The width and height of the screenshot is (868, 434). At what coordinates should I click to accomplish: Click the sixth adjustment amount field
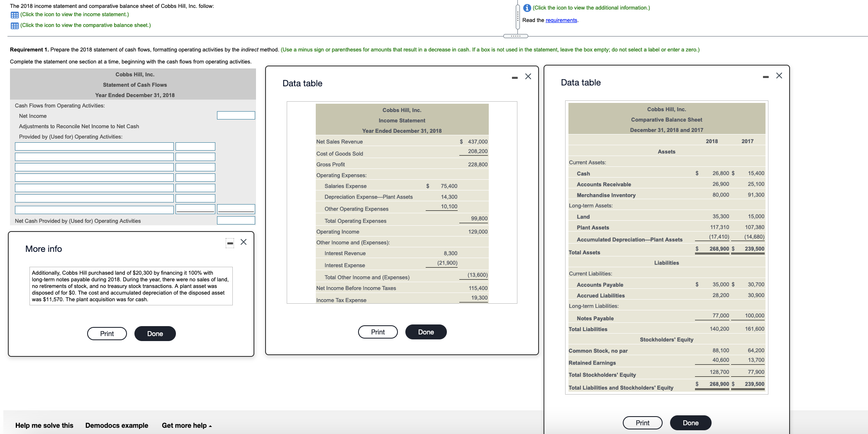(x=195, y=198)
